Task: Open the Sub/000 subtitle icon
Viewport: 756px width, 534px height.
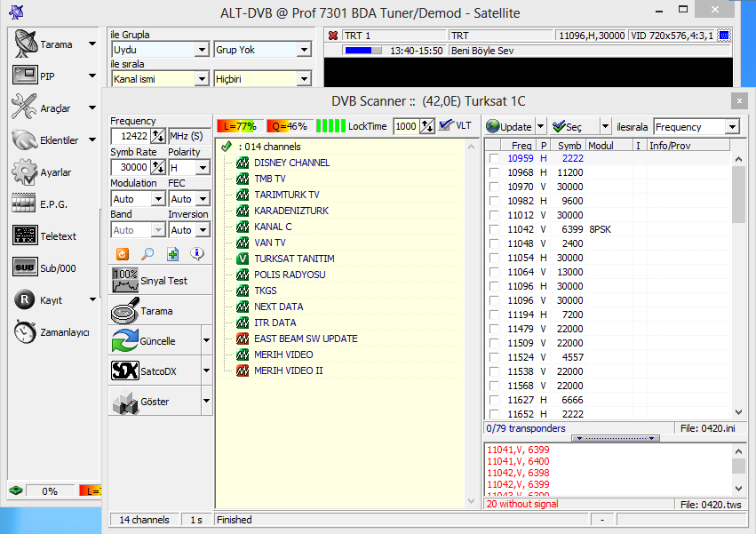Action: tap(25, 267)
